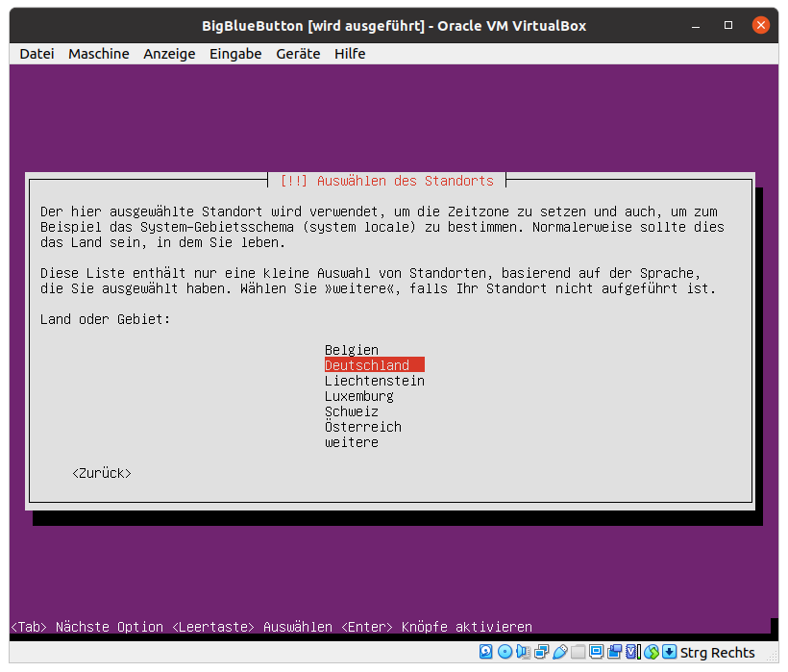Click the shared folders status icon
788x672 pixels.
point(578,652)
